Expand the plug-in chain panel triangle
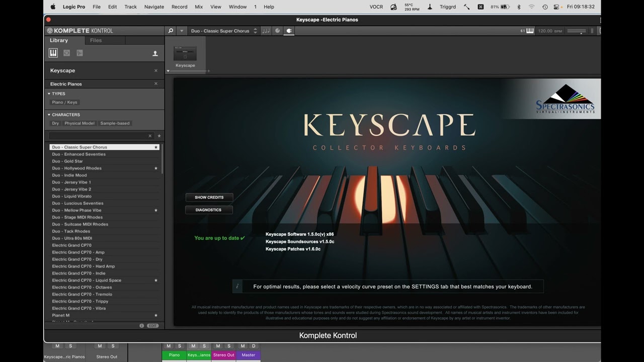Viewport: 644px width, 362px height. tap(168, 71)
